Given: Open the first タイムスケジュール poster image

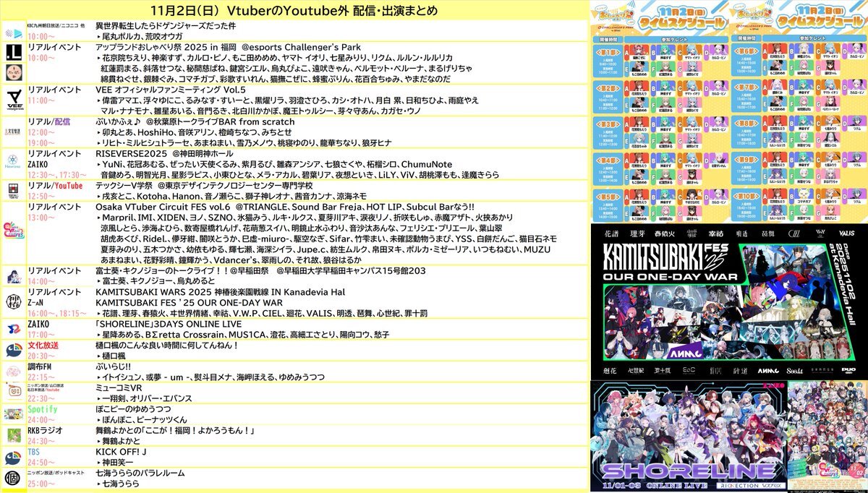Looking at the screenshot, I should [x=660, y=110].
